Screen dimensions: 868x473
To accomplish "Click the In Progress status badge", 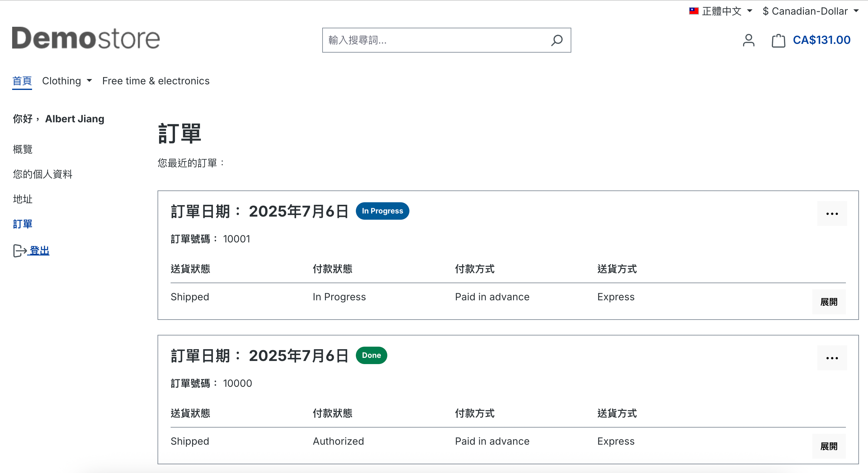I will point(382,211).
